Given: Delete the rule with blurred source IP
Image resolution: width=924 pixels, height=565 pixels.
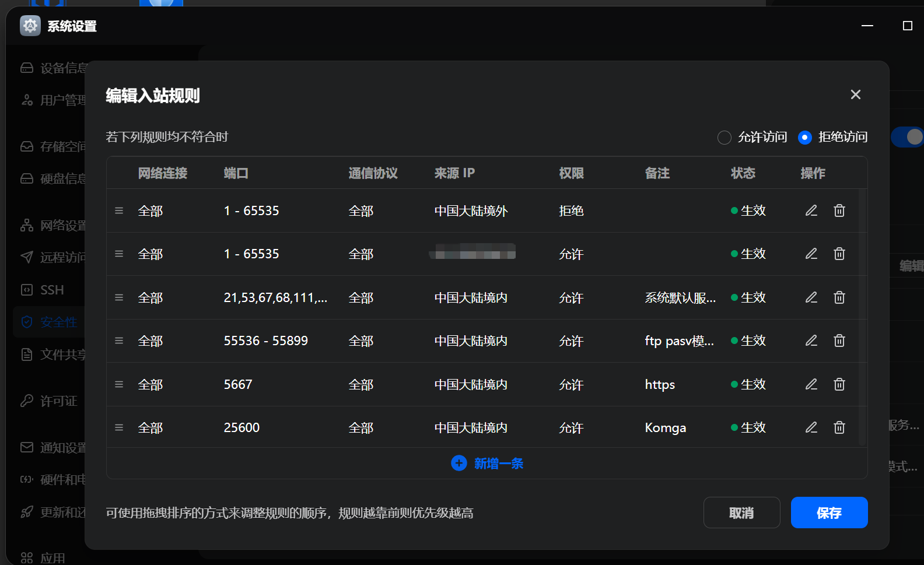Looking at the screenshot, I should pos(839,254).
